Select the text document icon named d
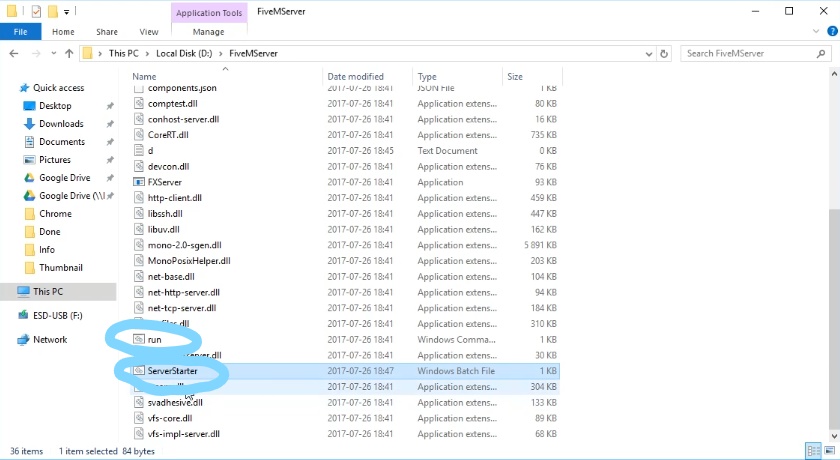This screenshot has height=460, width=840. pos(139,150)
